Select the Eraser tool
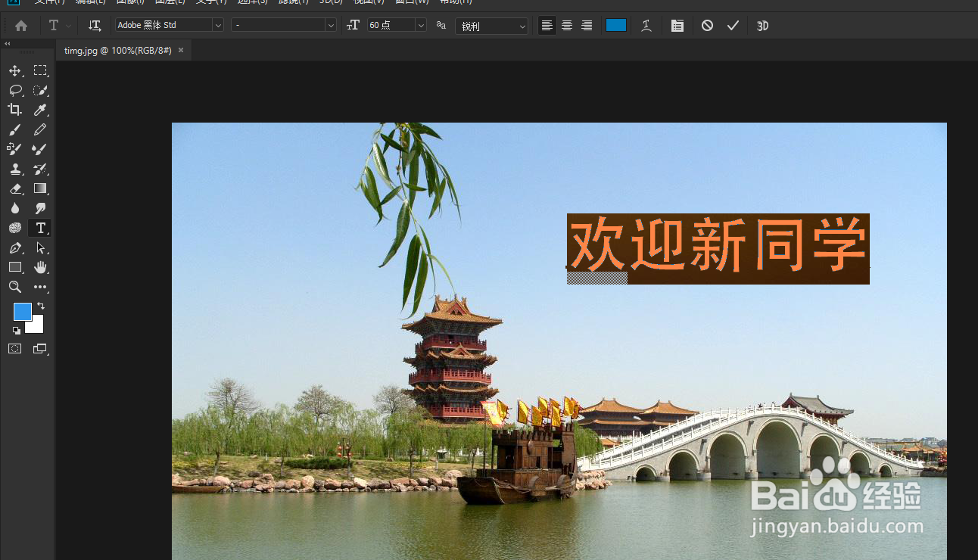The width and height of the screenshot is (978, 560). coord(15,188)
